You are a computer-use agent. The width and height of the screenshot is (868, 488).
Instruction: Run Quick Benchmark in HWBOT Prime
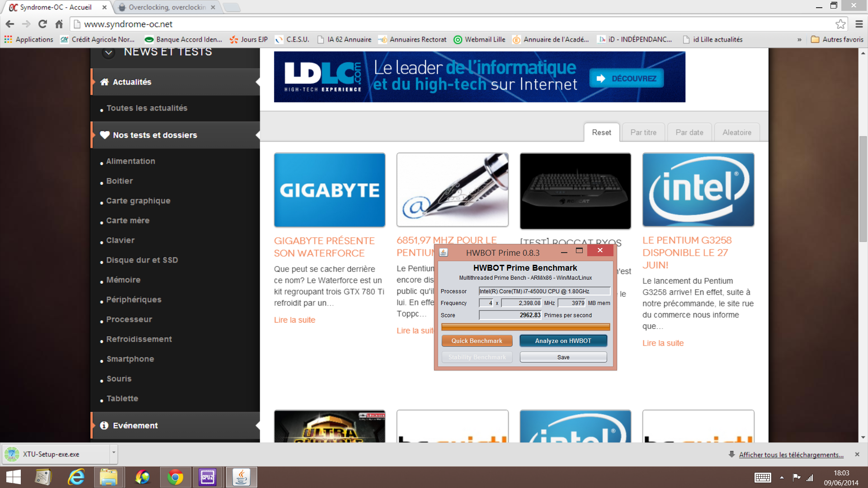tap(477, 341)
